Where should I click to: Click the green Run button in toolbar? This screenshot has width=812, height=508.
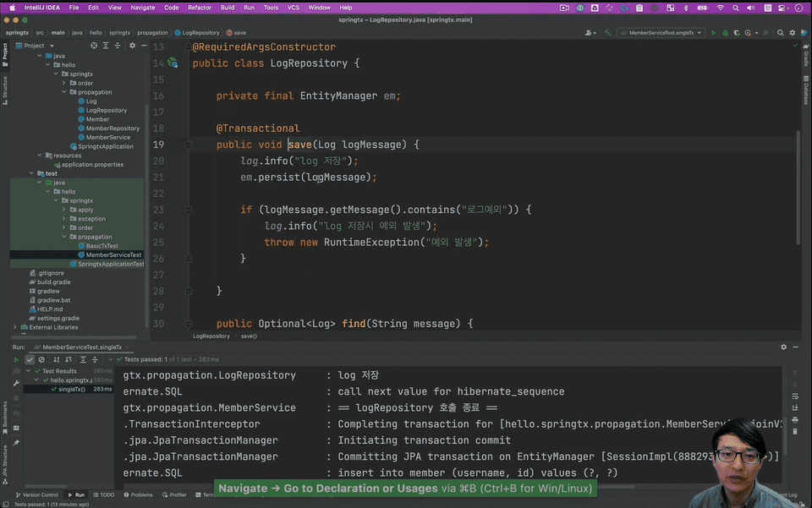[714, 33]
